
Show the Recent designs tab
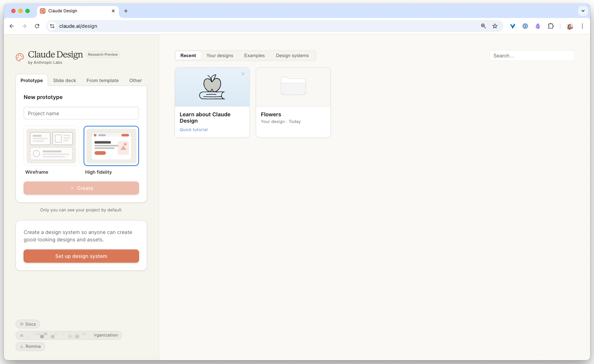pyautogui.click(x=188, y=56)
